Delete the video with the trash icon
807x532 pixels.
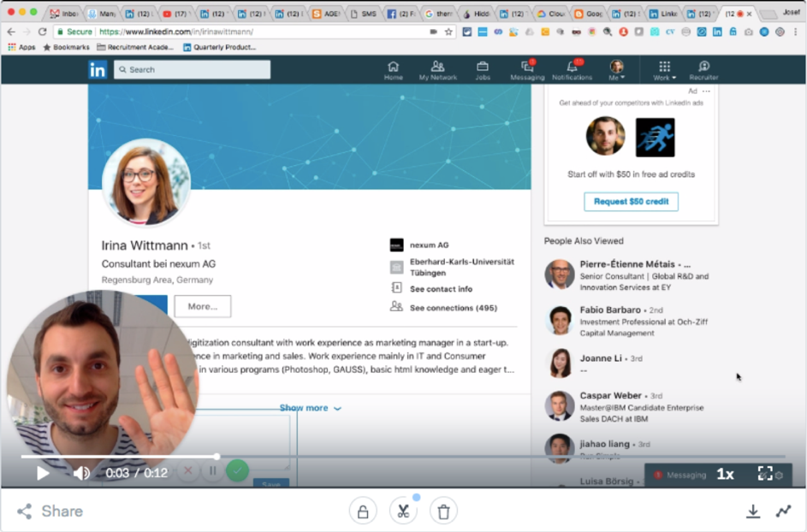[443, 511]
